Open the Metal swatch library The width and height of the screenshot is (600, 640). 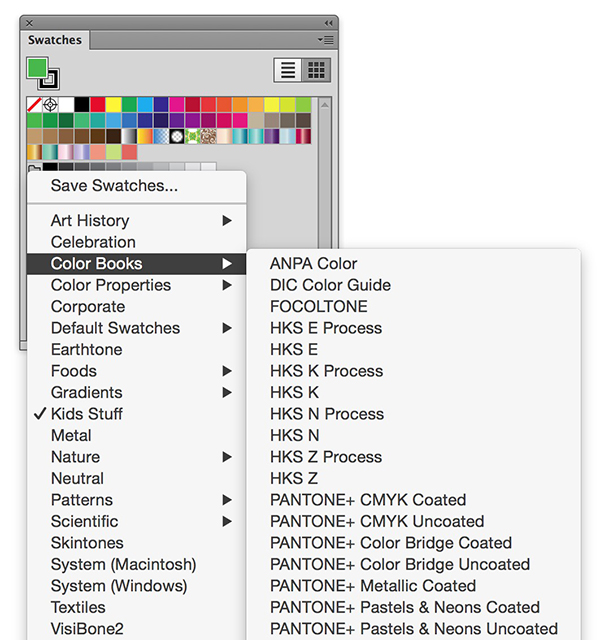pos(137,436)
